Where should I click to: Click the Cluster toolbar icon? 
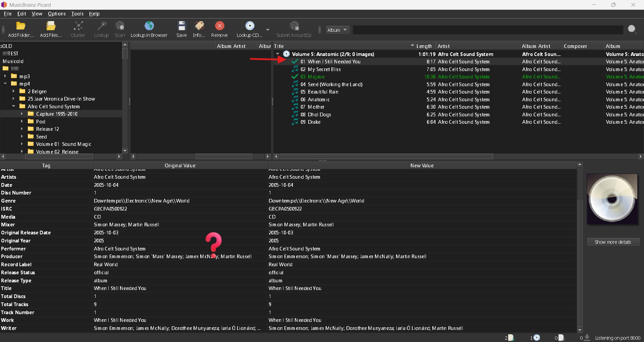pos(78,26)
